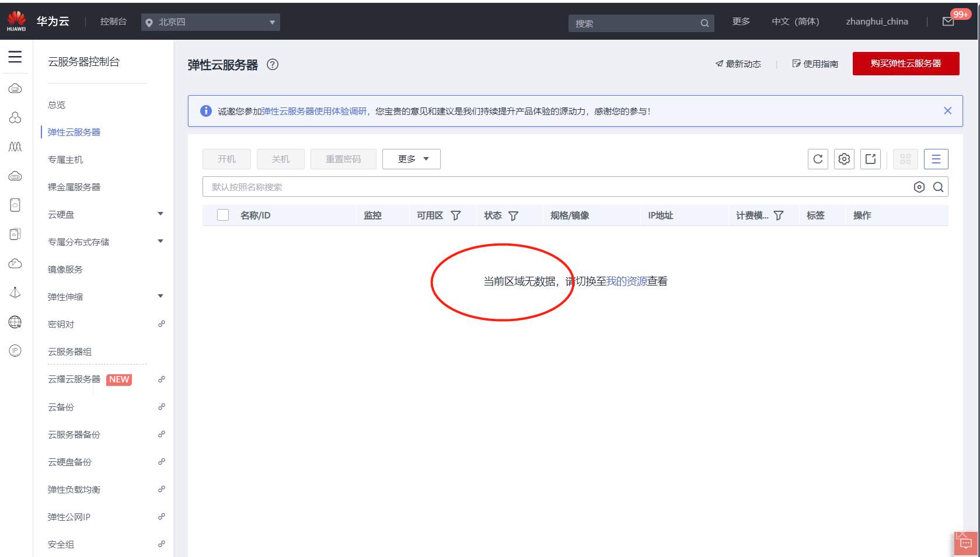Filter the list by 可用区

tap(456, 215)
